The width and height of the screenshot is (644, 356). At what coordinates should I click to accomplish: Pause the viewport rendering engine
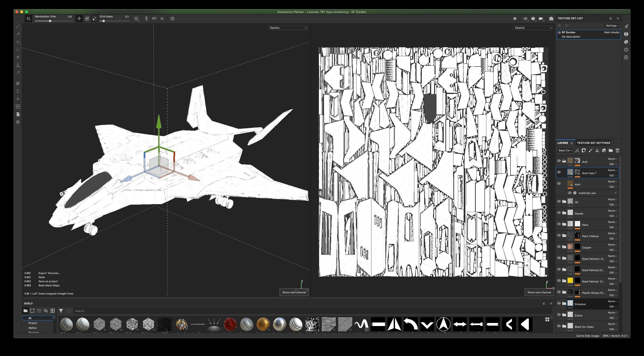(x=515, y=19)
